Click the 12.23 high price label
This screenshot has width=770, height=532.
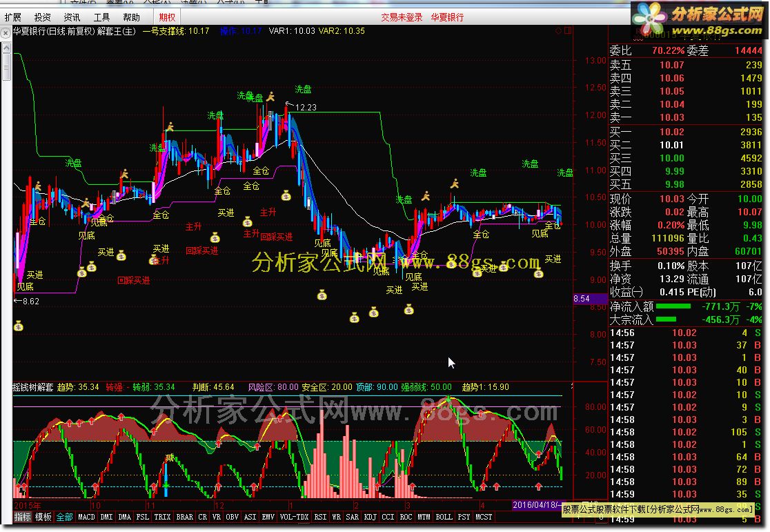[x=306, y=107]
